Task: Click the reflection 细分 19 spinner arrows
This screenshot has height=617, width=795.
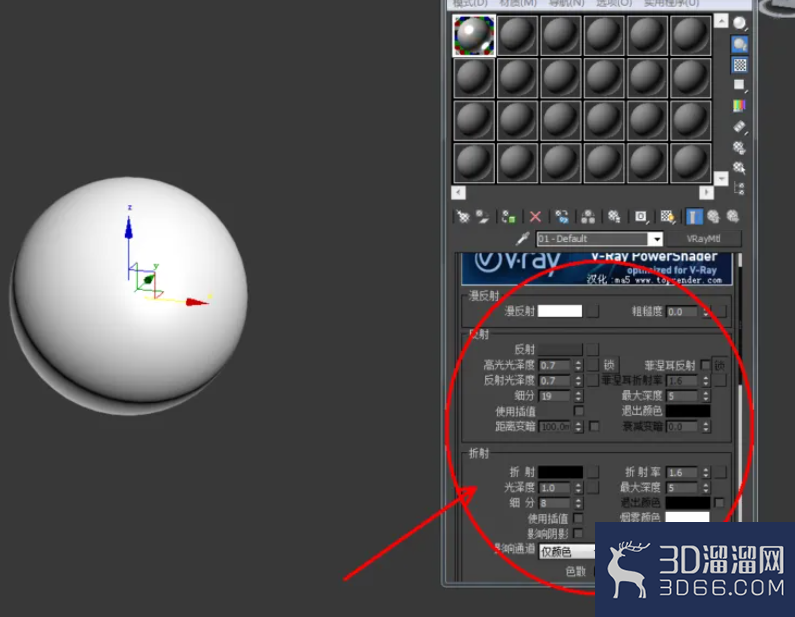Action: pyautogui.click(x=578, y=395)
